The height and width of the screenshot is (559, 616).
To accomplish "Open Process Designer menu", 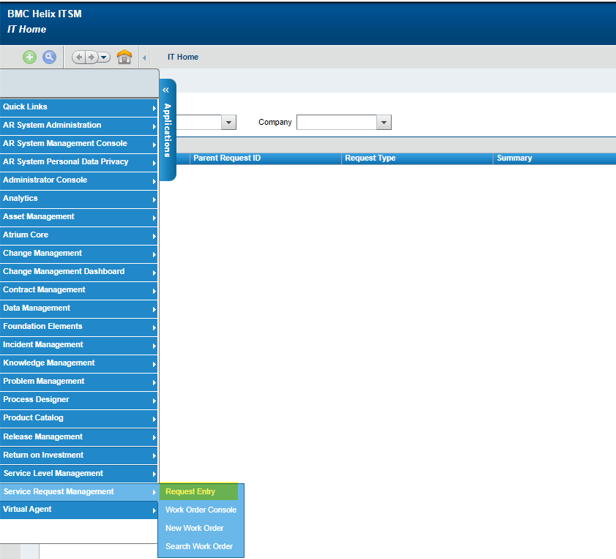I will pyautogui.click(x=79, y=400).
